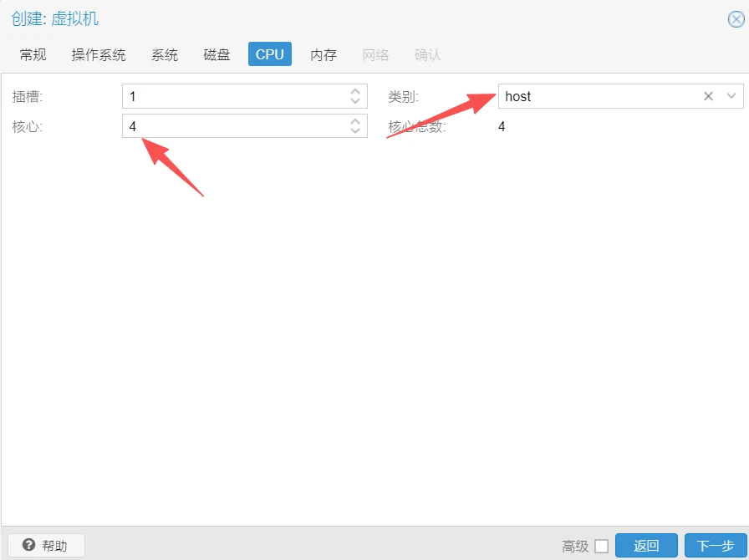Screen dimensions: 749x560
Task: Proceed with the 下一步 button
Action: (x=715, y=546)
